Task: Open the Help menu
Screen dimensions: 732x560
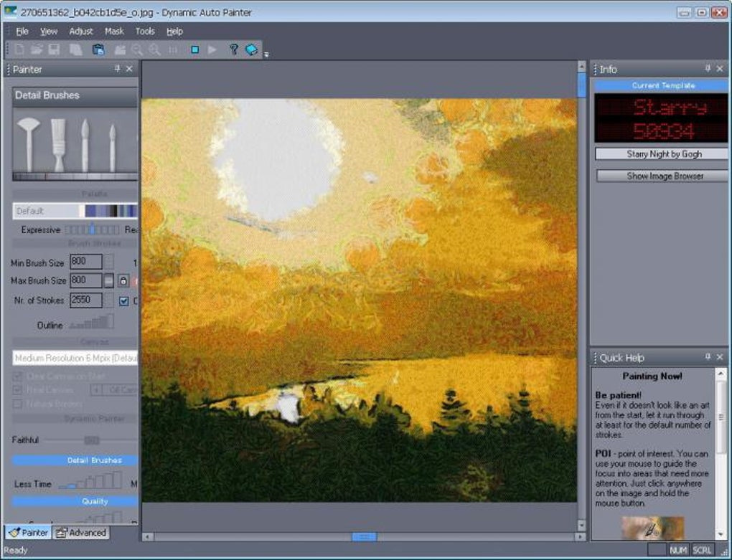Action: click(x=174, y=32)
